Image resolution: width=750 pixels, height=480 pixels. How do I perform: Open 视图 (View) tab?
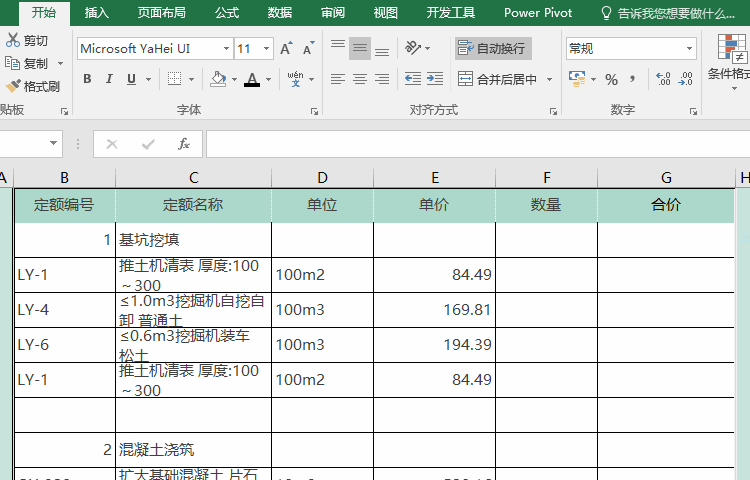[386, 12]
